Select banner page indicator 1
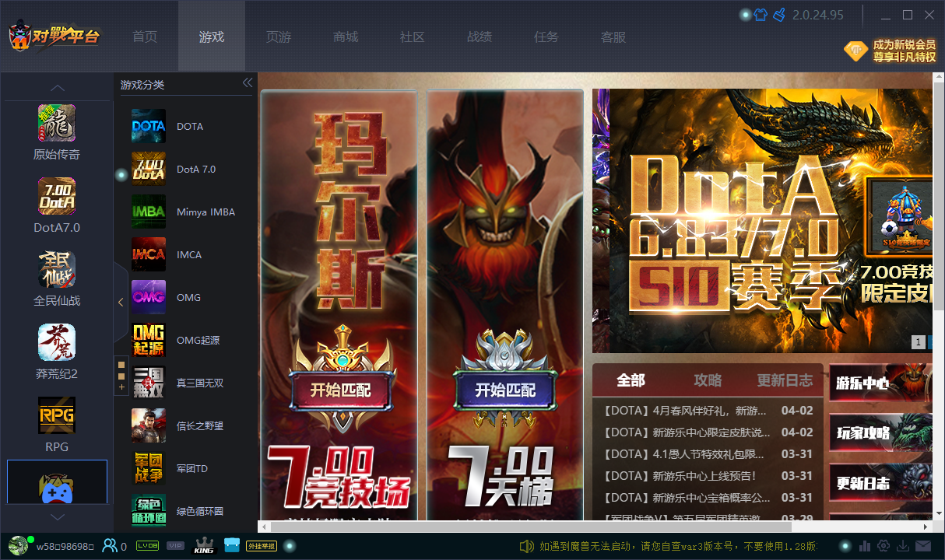The height and width of the screenshot is (560, 945). [919, 342]
